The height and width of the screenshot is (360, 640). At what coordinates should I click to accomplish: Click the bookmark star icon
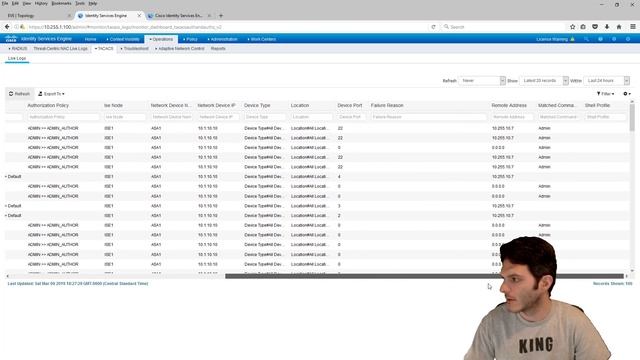click(572, 27)
